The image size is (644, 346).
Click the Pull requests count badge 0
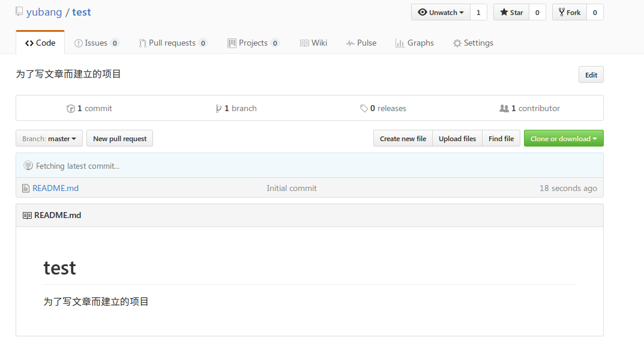(x=203, y=43)
